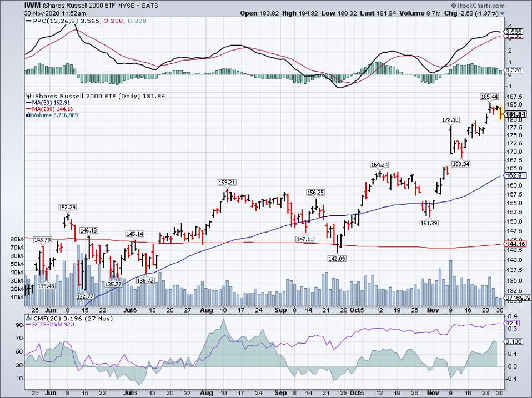
Task: Click the 92.1 SCTR axis tag
Action: tap(513, 323)
